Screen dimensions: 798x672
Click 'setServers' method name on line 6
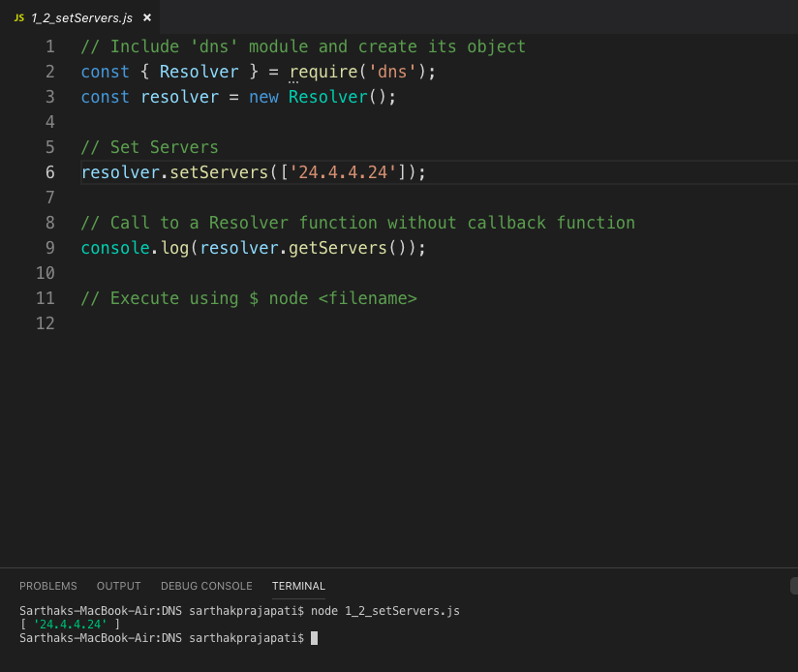pyautogui.click(x=219, y=172)
